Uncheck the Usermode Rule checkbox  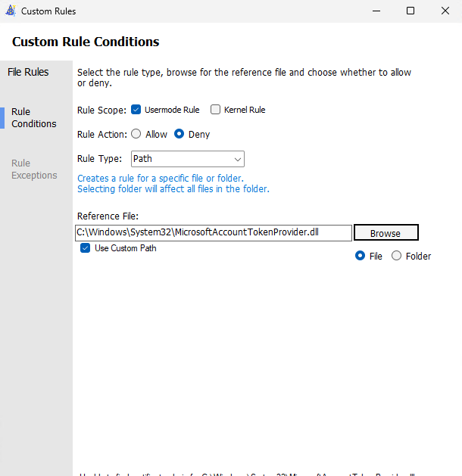click(x=136, y=110)
